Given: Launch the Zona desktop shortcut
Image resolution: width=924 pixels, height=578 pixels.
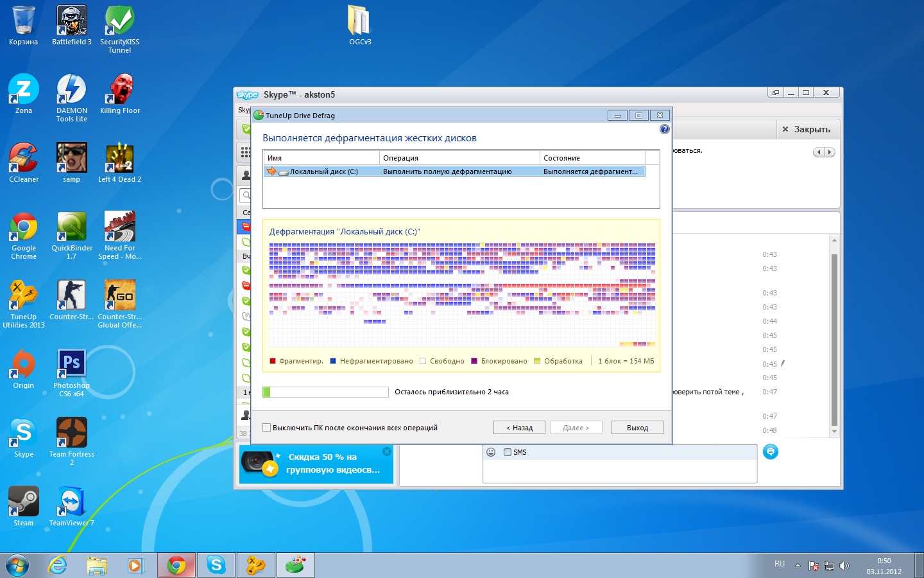Looking at the screenshot, I should pos(23,94).
